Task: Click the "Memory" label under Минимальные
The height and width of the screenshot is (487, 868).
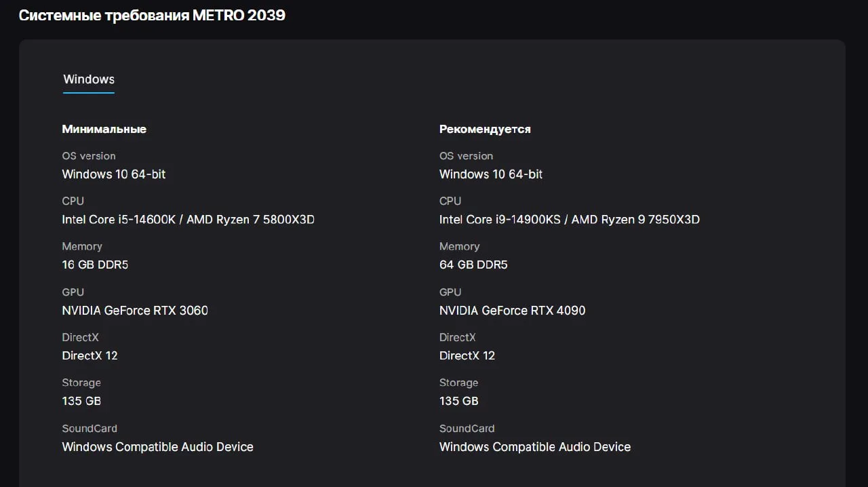Action: coord(82,246)
